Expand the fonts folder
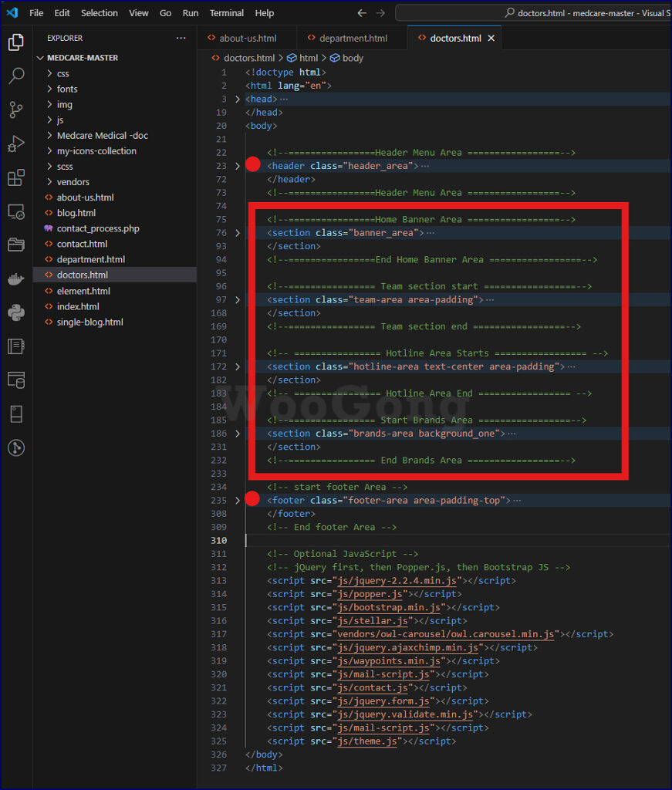The image size is (672, 790). [49, 89]
